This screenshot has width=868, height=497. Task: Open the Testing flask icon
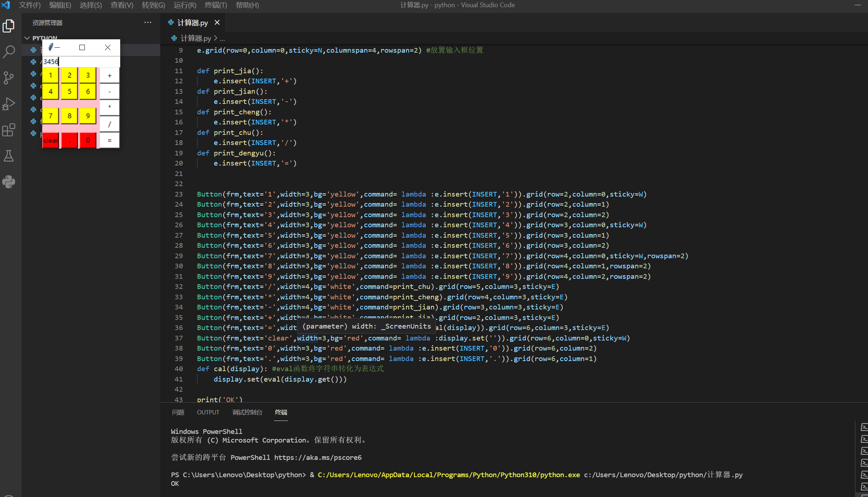point(9,156)
